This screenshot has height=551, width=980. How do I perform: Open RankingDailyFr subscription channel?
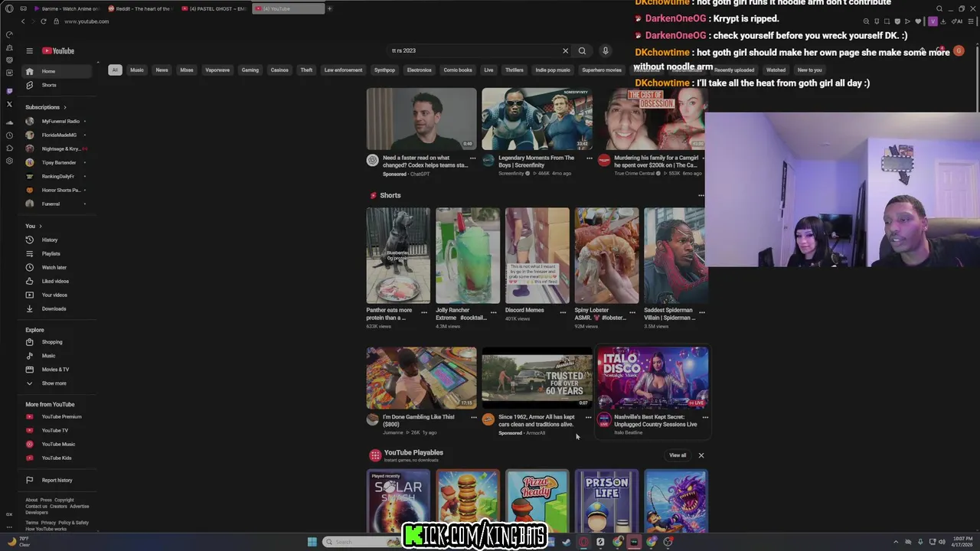pyautogui.click(x=57, y=176)
